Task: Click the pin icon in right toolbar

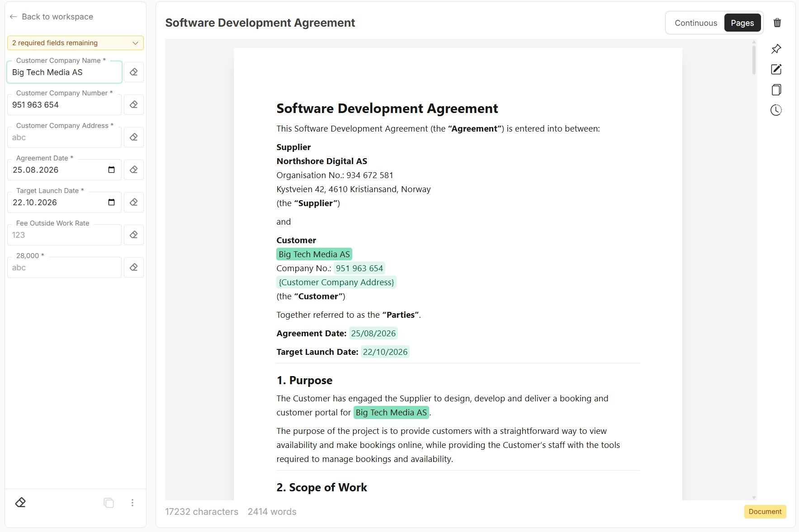Action: coord(776,49)
